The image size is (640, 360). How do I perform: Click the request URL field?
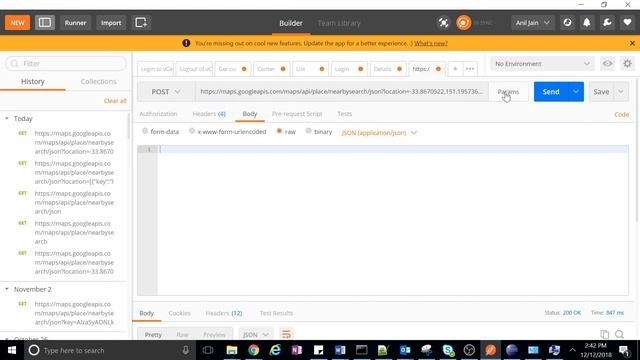(x=342, y=92)
